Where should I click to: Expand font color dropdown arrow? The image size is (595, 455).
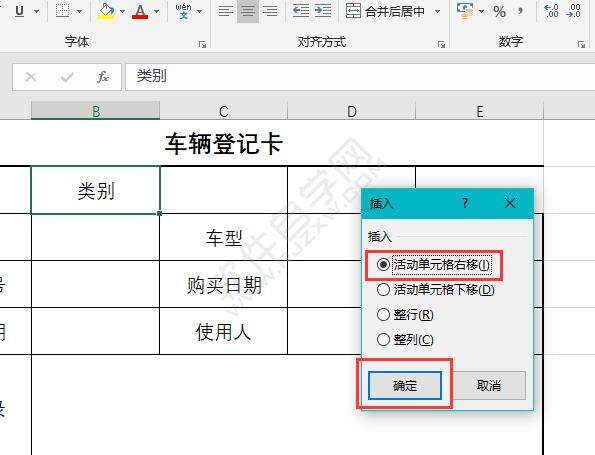tap(156, 11)
